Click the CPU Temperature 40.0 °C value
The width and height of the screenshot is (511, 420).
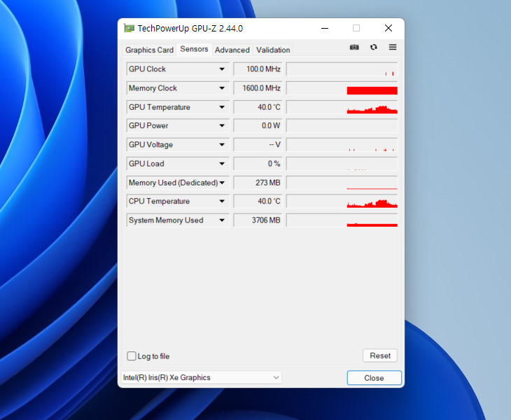coord(258,202)
